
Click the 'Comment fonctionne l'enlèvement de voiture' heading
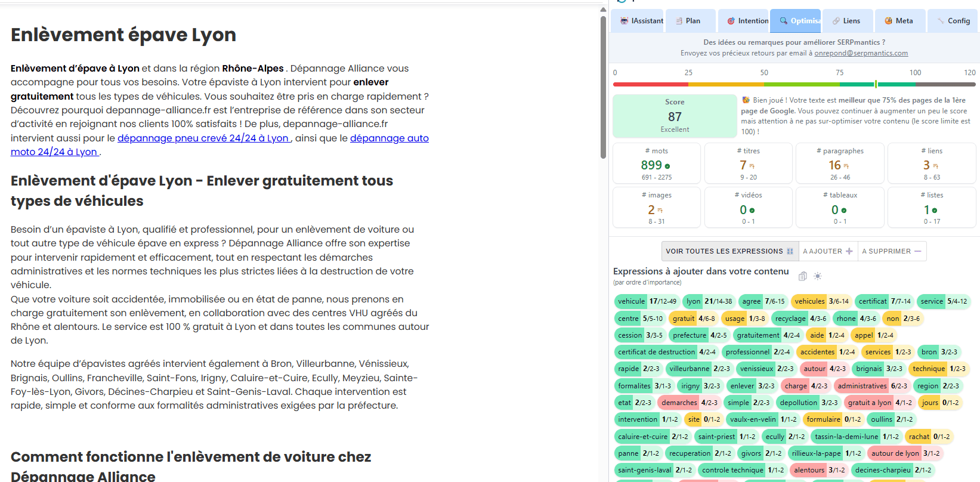191,466
